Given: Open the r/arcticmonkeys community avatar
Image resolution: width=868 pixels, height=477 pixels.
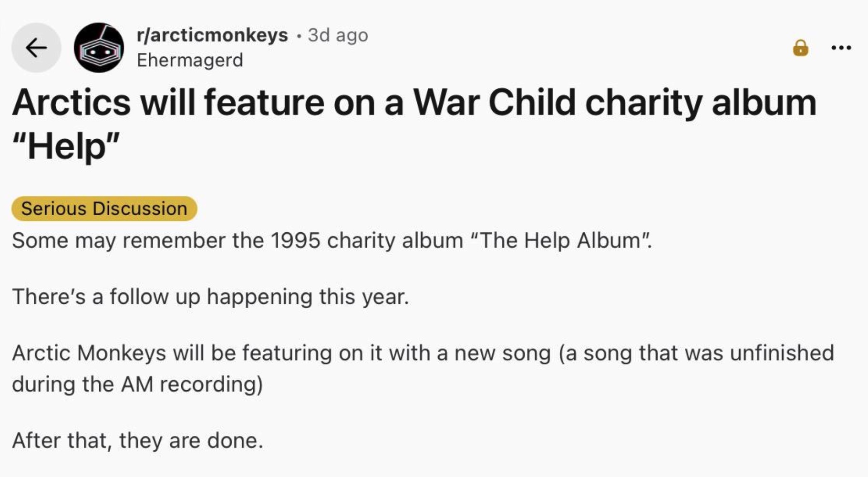Looking at the screenshot, I should (x=99, y=48).
